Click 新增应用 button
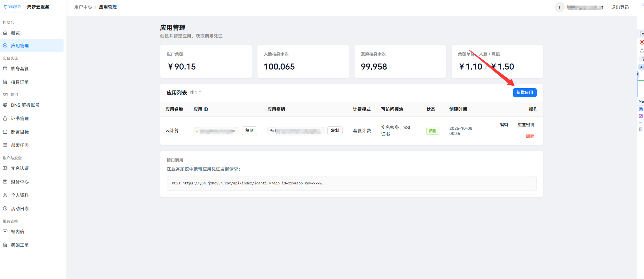The height and width of the screenshot is (279, 644). tap(525, 92)
